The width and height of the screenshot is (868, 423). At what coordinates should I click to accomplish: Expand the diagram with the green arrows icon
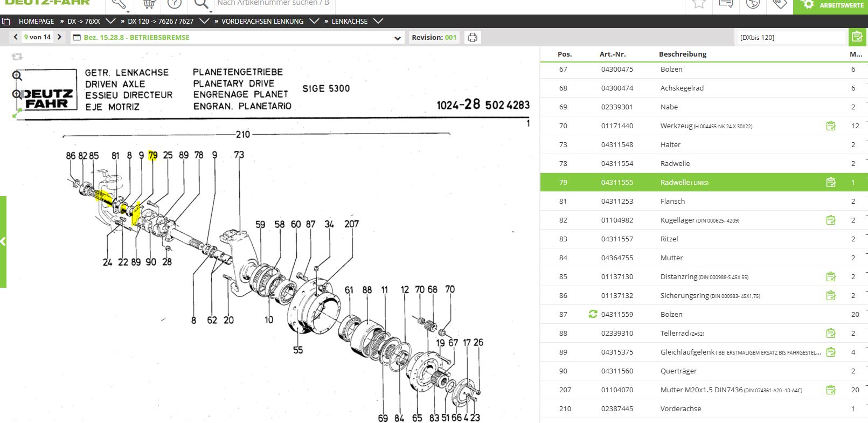click(17, 113)
